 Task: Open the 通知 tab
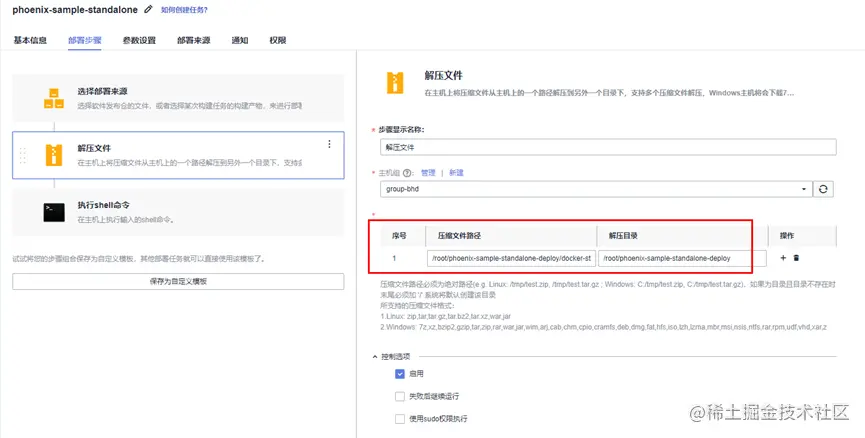pyautogui.click(x=239, y=40)
